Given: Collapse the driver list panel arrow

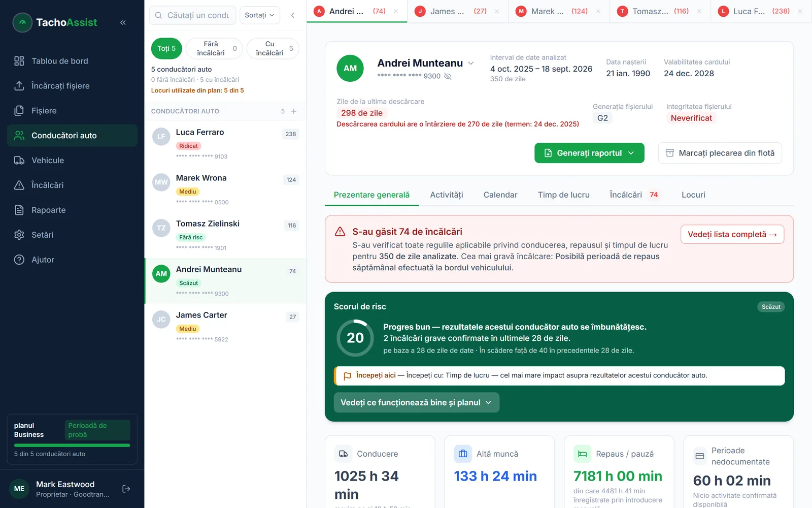Looking at the screenshot, I should pyautogui.click(x=293, y=15).
